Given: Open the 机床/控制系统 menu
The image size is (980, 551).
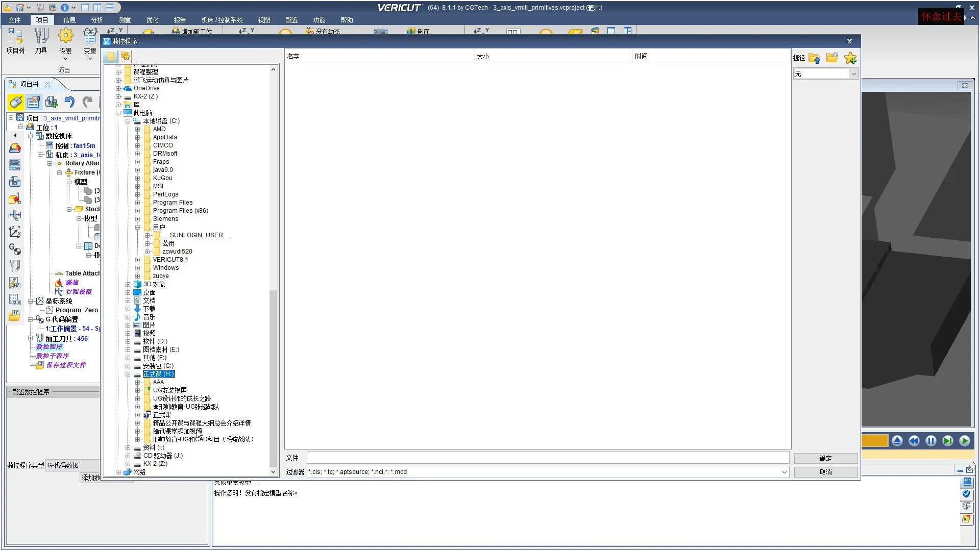Looking at the screenshot, I should click(222, 20).
